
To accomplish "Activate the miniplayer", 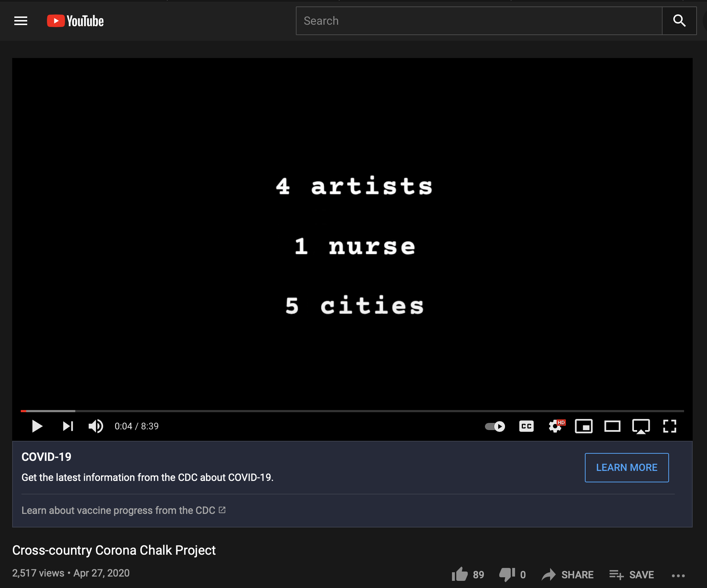I will pos(583,426).
